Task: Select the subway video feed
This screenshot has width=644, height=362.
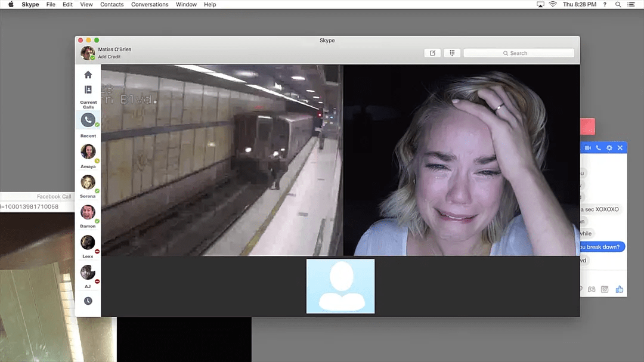Action: pyautogui.click(x=222, y=160)
